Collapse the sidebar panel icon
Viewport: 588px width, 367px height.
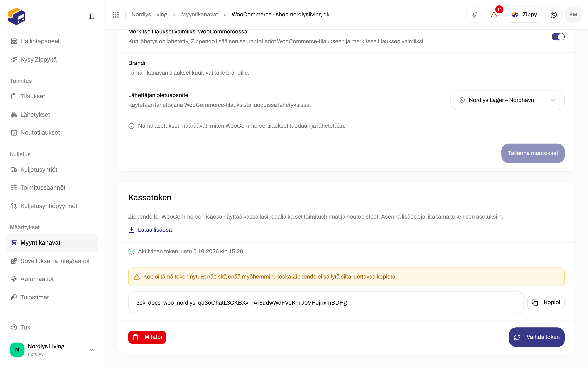click(91, 16)
